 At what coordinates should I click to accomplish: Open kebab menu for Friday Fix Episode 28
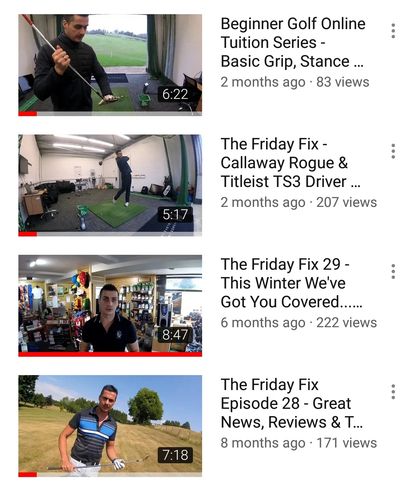click(x=393, y=392)
